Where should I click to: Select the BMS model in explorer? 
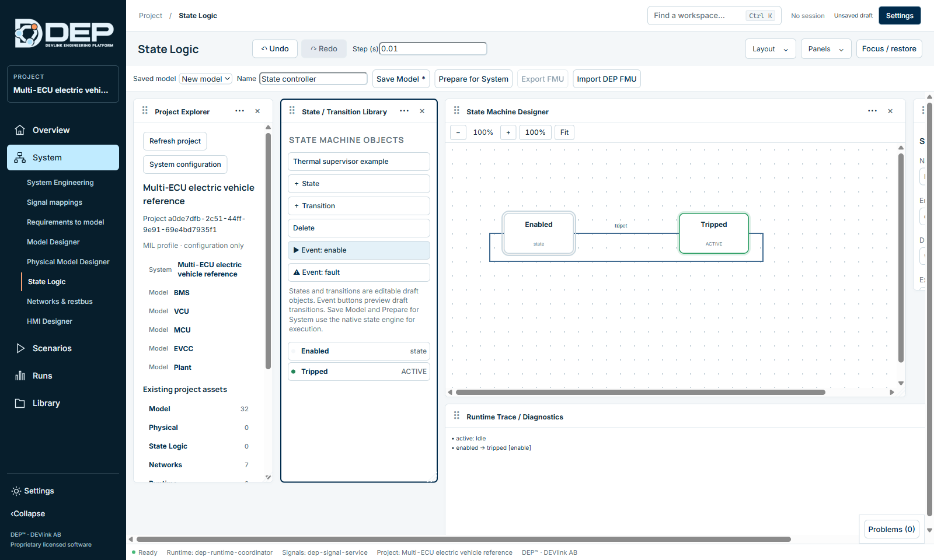[182, 293]
